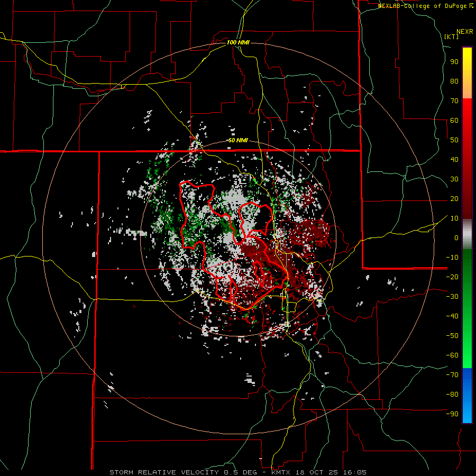Screen dimensions: 476x476
Task: Click the 80 knot value on color scale
Action: [454, 81]
